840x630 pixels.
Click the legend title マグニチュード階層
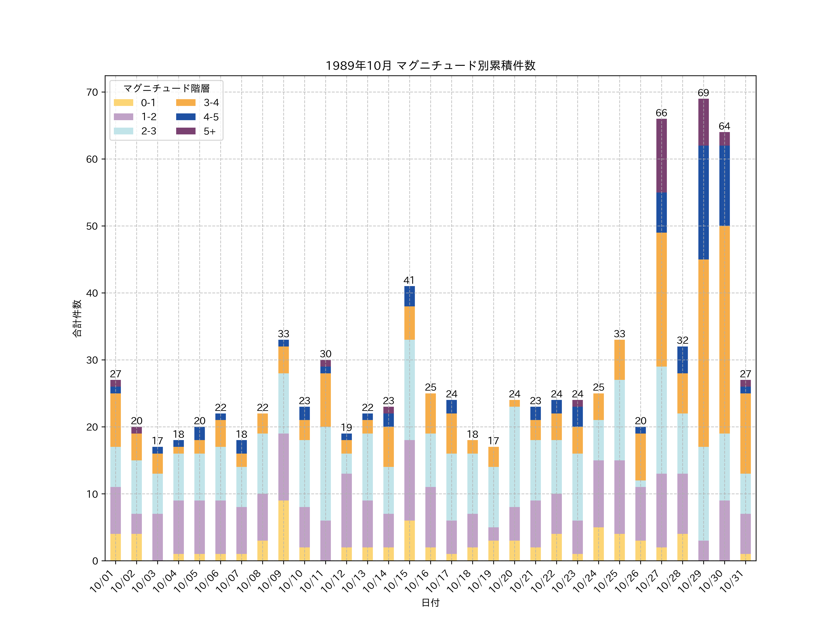(166, 88)
